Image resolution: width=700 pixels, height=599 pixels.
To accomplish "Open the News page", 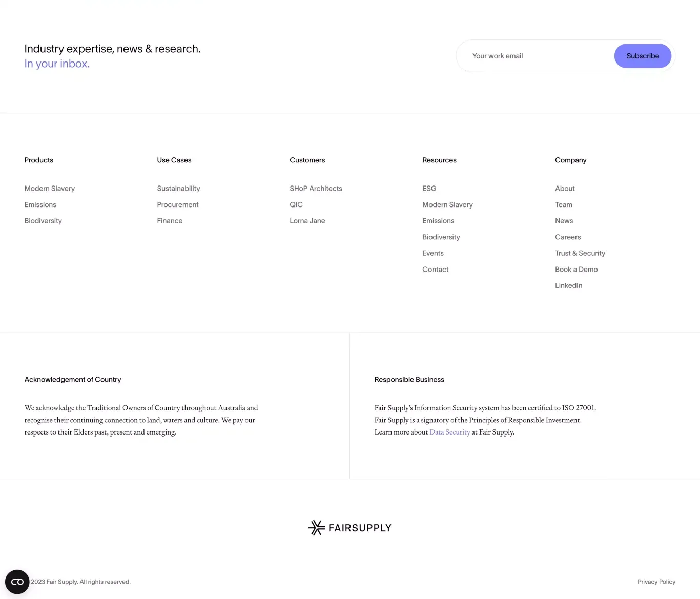I will [x=564, y=221].
